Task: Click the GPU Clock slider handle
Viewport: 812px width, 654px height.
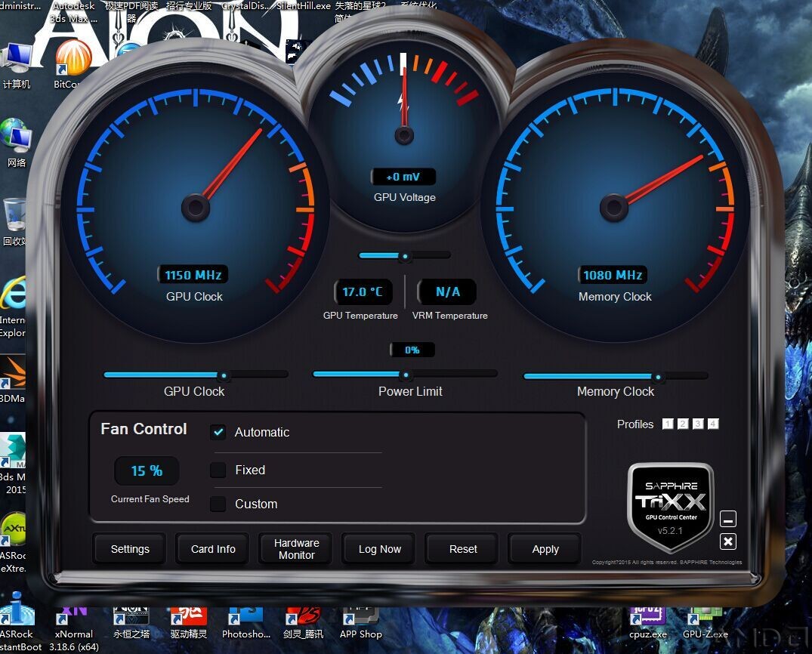Action: pyautogui.click(x=224, y=375)
